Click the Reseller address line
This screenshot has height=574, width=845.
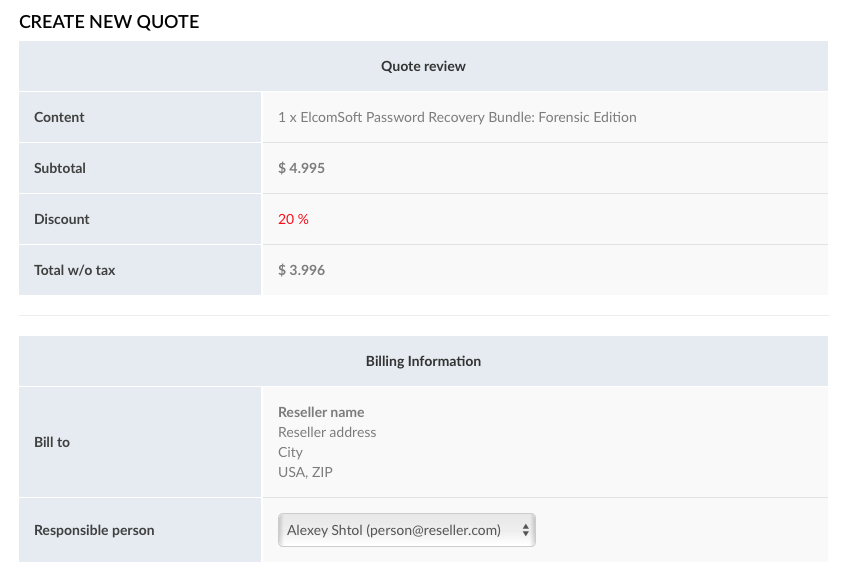[327, 432]
